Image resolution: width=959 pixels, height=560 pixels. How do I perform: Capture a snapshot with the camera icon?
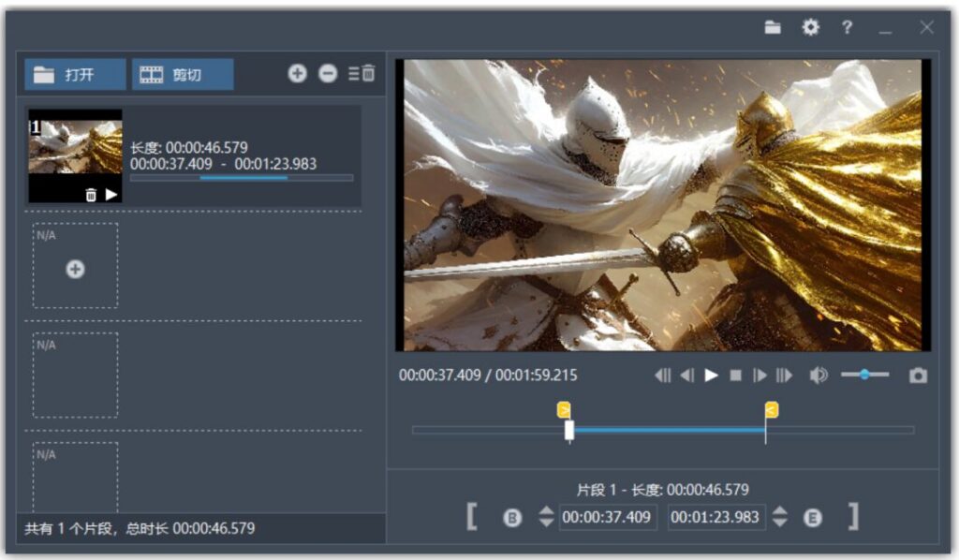[918, 376]
